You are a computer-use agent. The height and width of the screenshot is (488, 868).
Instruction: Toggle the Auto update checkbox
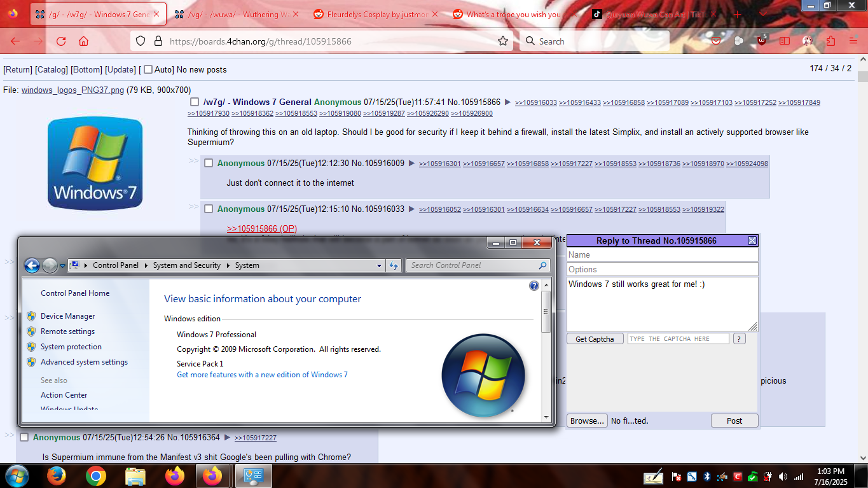coord(148,69)
